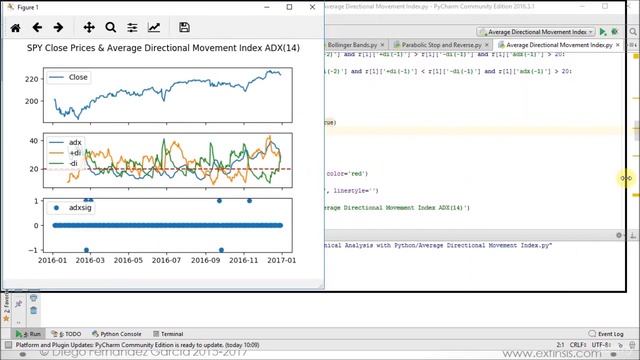Open the Event Log panel
Screen dimensions: 640x360
point(606,334)
